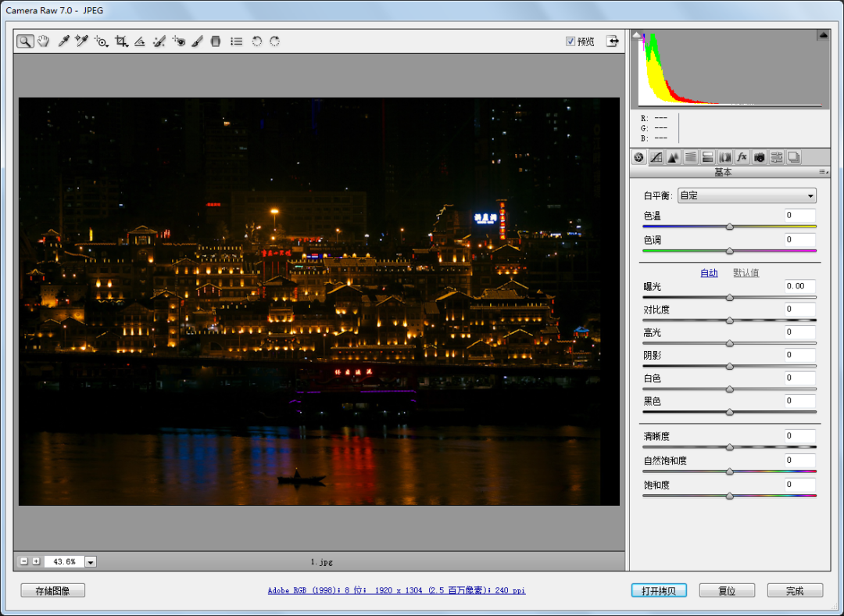
Task: Click the 曝光 value field showing 0.00
Action: (x=800, y=286)
